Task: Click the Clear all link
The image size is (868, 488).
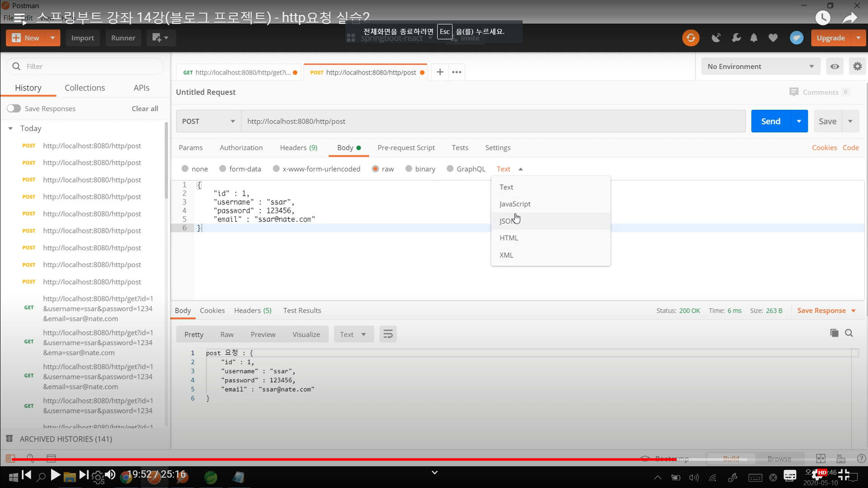Action: [145, 108]
